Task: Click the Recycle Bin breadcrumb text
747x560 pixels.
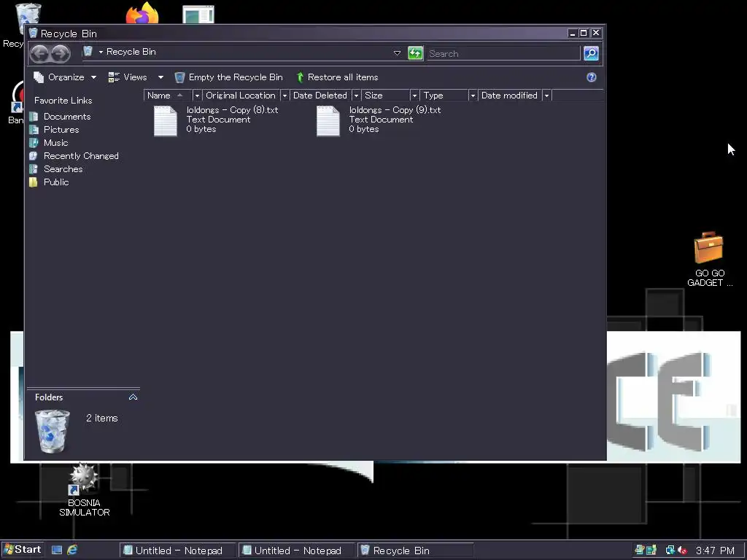Action: (x=131, y=52)
